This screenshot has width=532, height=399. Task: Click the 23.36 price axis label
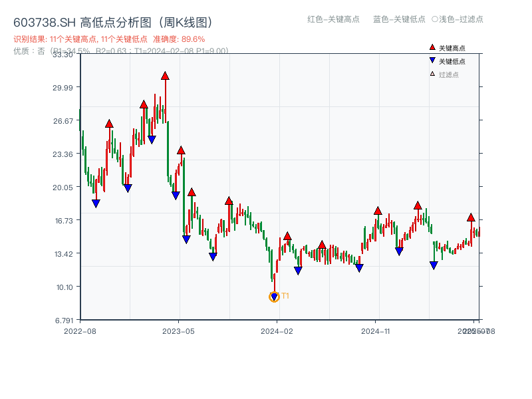[x=63, y=154]
